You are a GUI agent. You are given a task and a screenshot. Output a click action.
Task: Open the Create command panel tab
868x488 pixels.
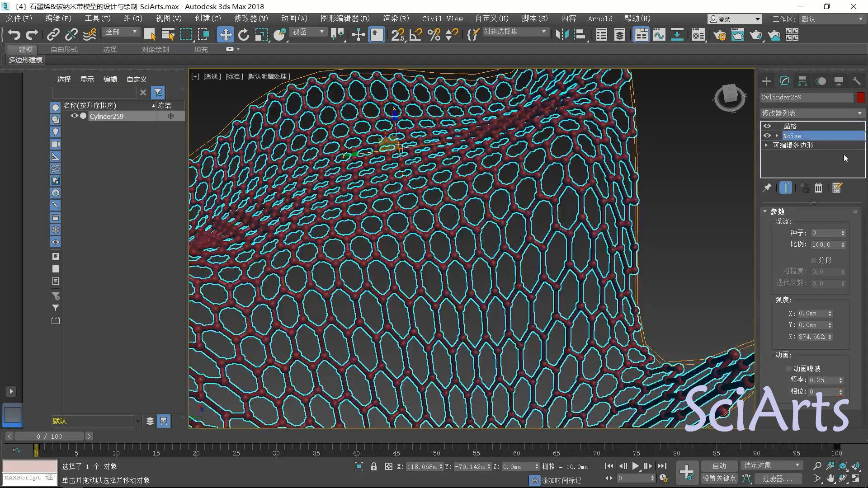[x=766, y=81]
